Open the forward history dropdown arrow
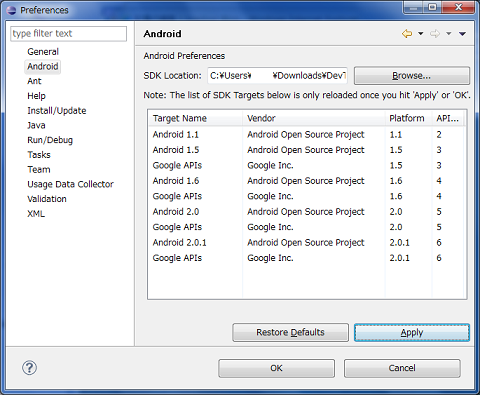This screenshot has width=480, height=395. click(449, 34)
